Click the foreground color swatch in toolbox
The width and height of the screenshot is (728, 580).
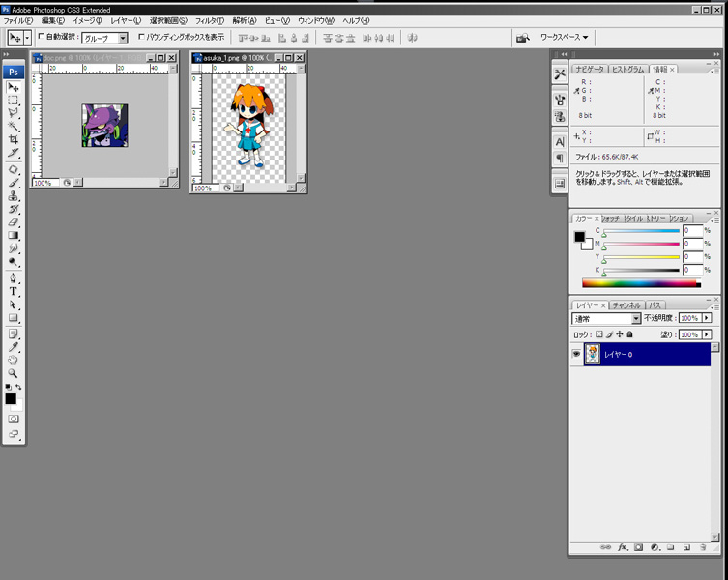coord(11,399)
